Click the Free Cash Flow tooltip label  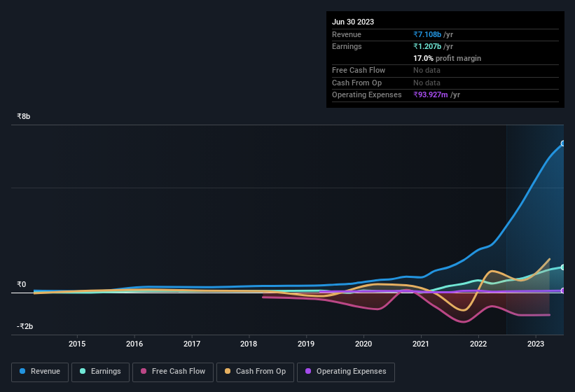click(359, 70)
